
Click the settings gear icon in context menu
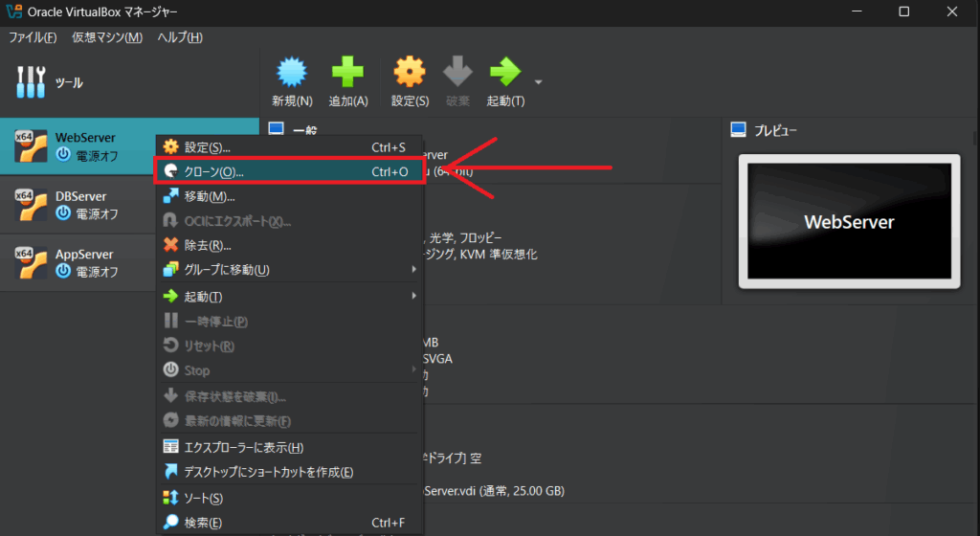point(170,146)
